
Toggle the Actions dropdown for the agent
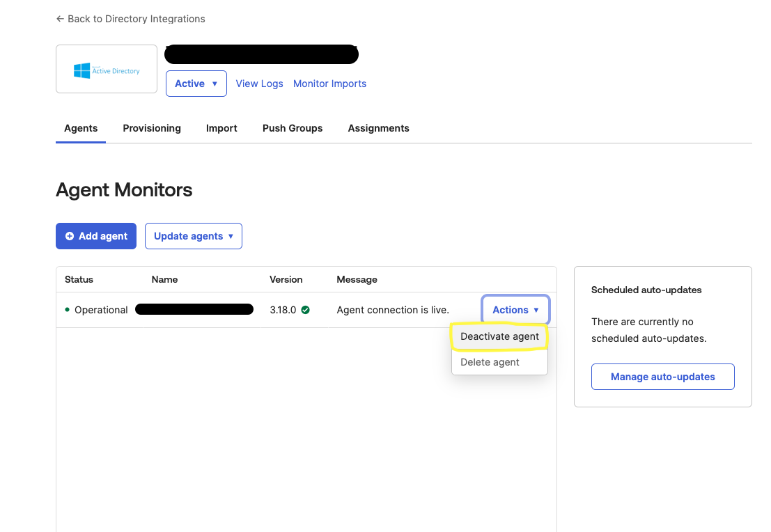[x=515, y=310]
